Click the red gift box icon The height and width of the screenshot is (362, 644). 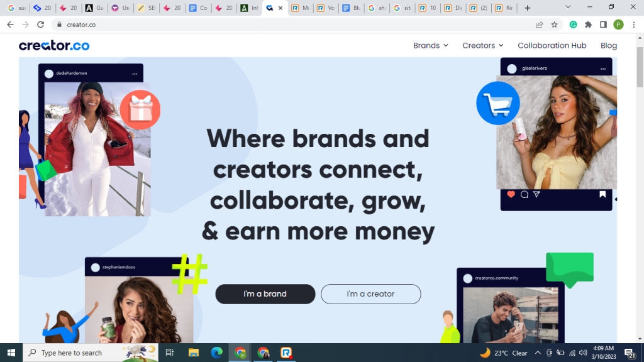[140, 109]
